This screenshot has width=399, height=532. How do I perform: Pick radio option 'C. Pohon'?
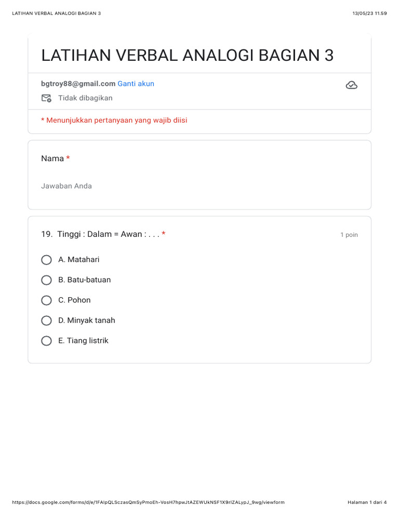(46, 300)
